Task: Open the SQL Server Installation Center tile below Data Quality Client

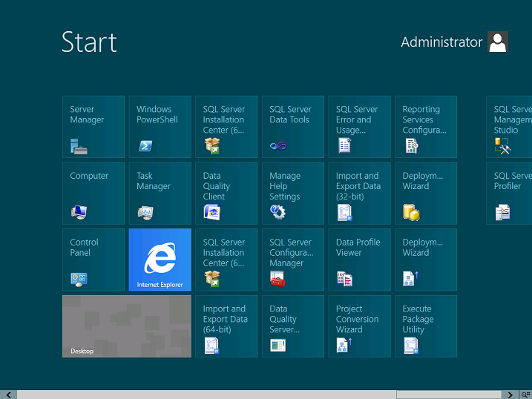Action: coord(226,260)
